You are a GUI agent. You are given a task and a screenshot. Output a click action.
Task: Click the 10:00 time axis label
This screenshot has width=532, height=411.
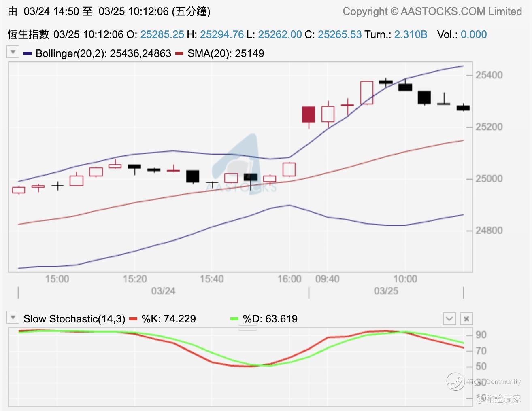(405, 279)
